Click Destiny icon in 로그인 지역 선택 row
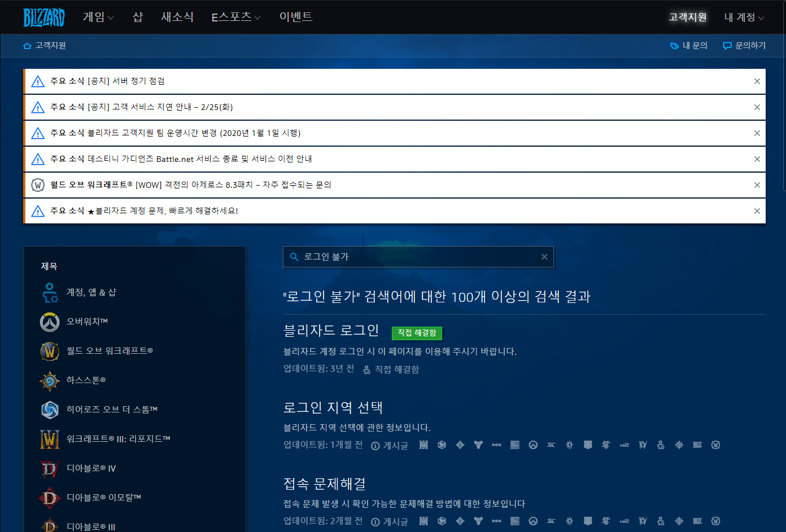Image resolution: width=786 pixels, height=532 pixels. click(x=478, y=445)
